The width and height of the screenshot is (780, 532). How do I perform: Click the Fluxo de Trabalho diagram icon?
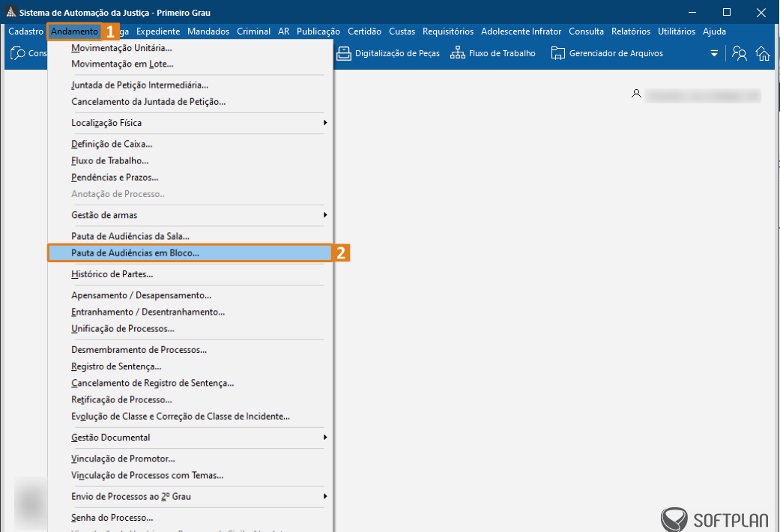(457, 53)
